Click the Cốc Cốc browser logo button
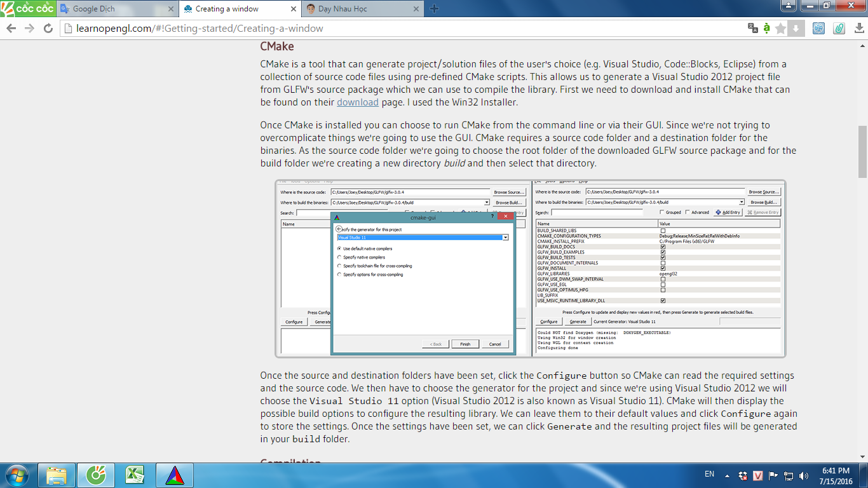Viewport: 868px width, 488px height. click(x=28, y=8)
